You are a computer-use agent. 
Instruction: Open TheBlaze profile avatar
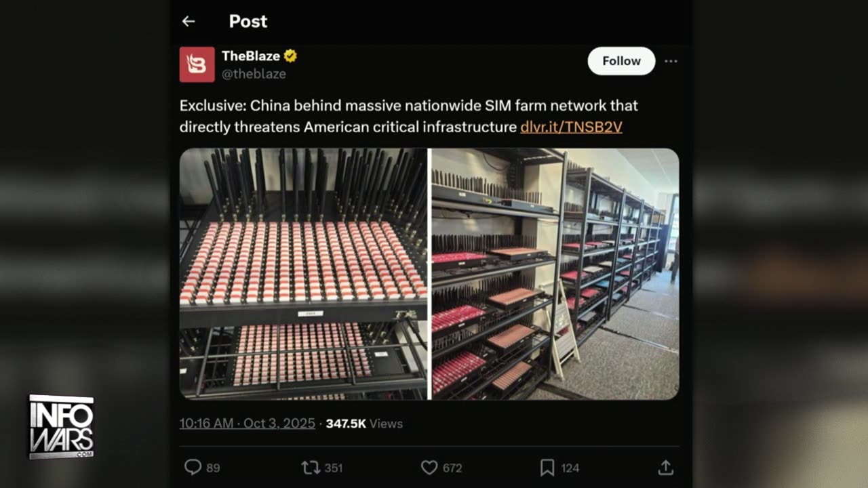(197, 64)
